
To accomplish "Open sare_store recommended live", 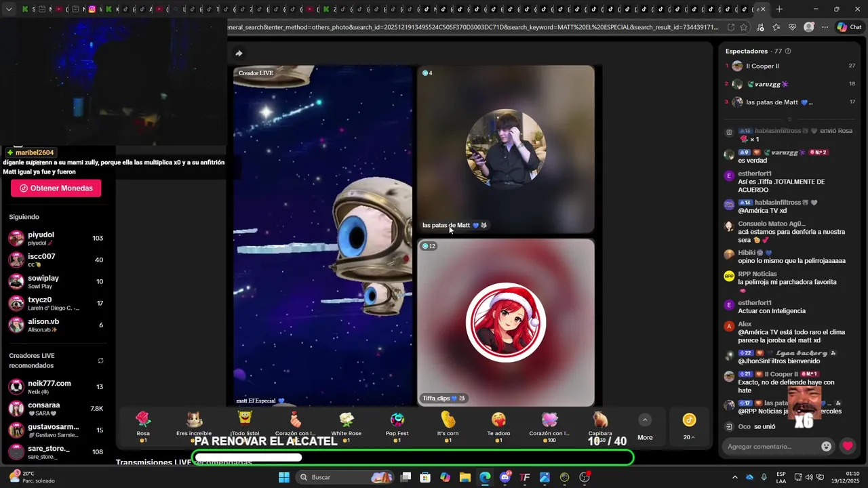I will 56,451.
